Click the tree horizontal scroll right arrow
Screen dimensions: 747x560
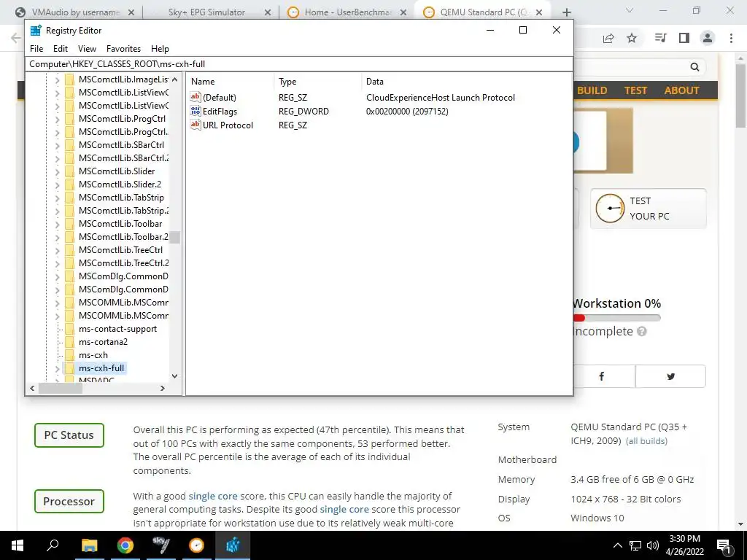[163, 388]
